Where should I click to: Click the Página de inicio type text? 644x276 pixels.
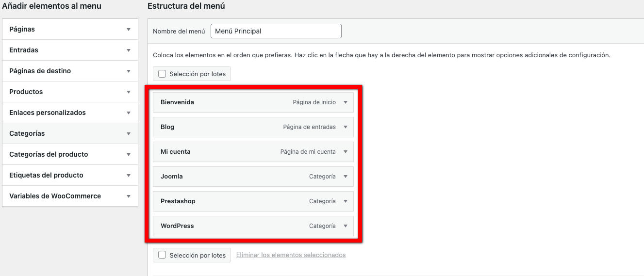(314, 102)
